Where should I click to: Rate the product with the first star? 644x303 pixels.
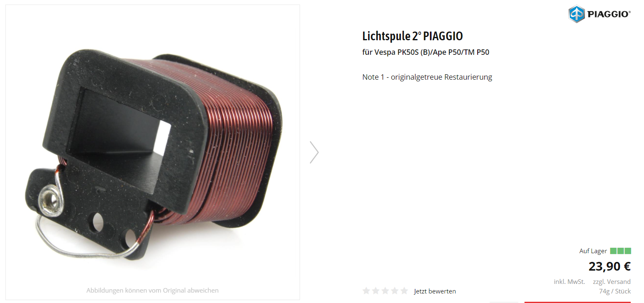point(366,291)
